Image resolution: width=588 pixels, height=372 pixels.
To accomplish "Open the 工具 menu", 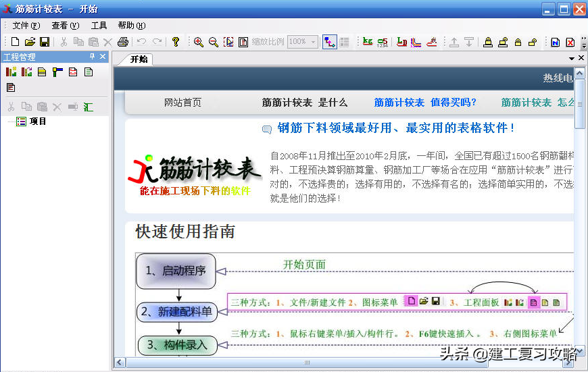I will (x=99, y=26).
